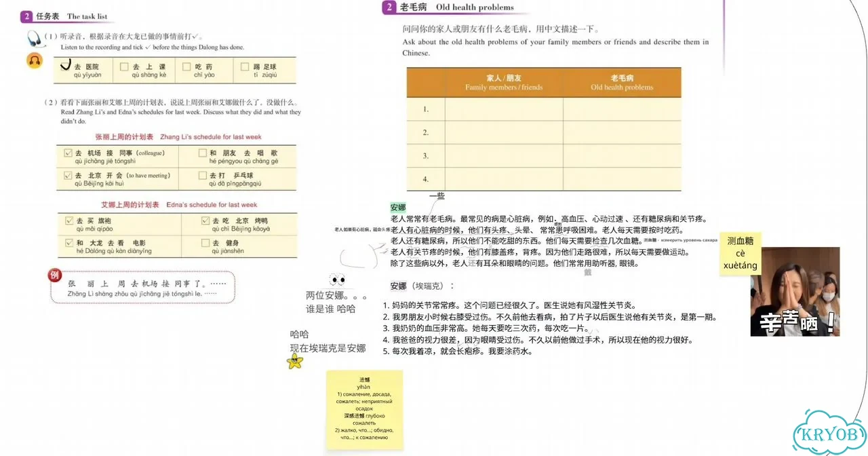Tick the 踢足球 checkbox
The width and height of the screenshot is (868, 456).
tap(245, 66)
